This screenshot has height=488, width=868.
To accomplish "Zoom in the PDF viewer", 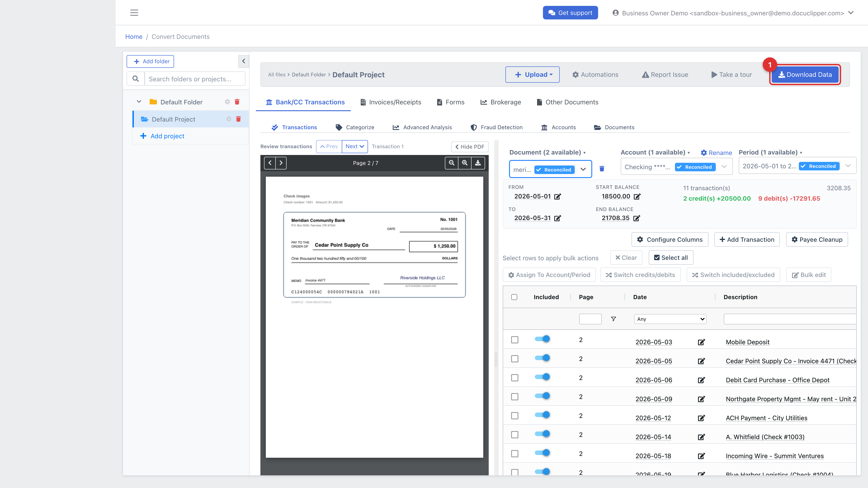I will point(465,163).
